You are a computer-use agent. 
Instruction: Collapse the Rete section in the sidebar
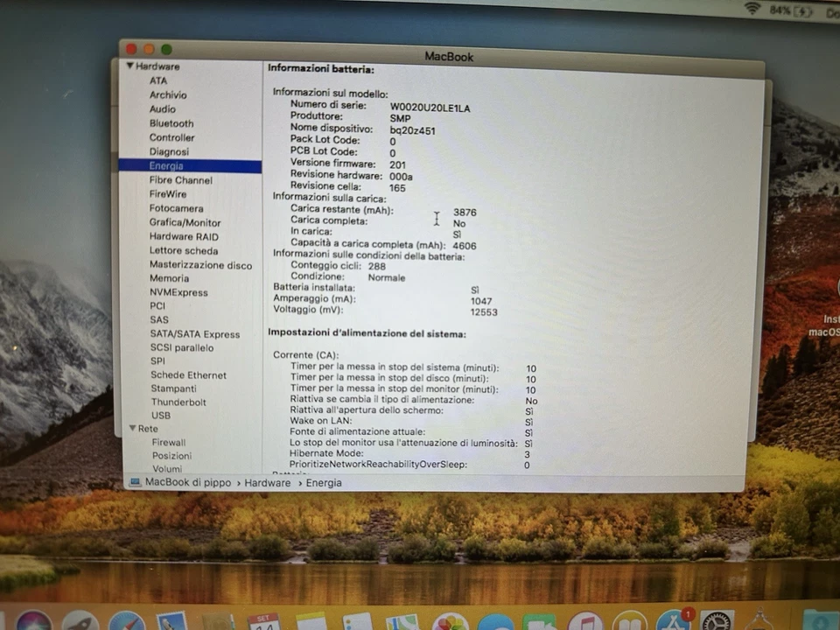coord(133,428)
